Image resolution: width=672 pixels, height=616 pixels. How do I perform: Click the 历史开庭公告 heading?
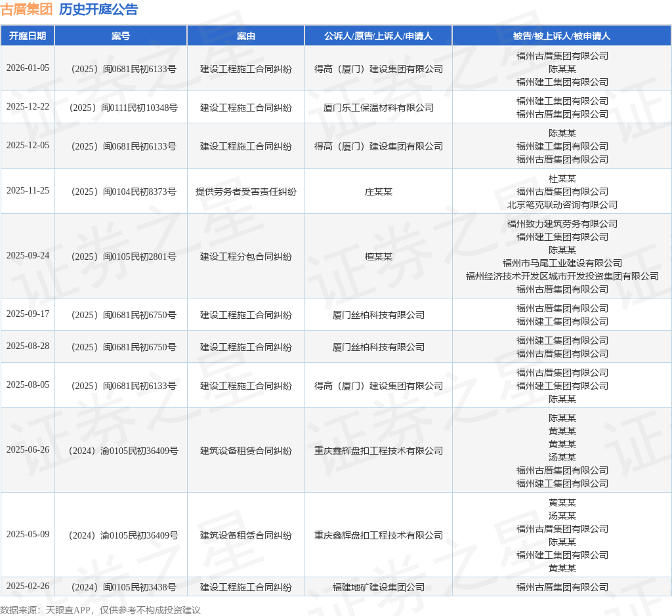[98, 9]
